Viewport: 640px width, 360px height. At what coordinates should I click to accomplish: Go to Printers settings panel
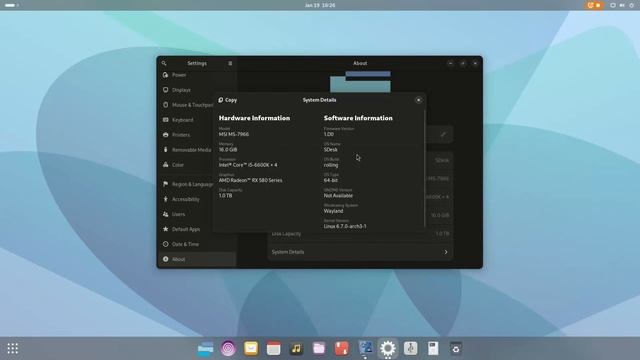(197, 135)
